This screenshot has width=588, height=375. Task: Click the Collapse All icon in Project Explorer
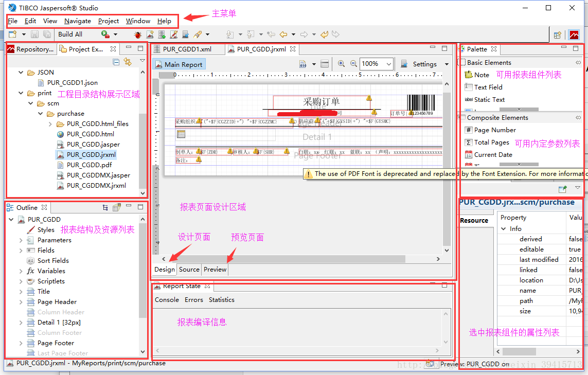[x=116, y=62]
